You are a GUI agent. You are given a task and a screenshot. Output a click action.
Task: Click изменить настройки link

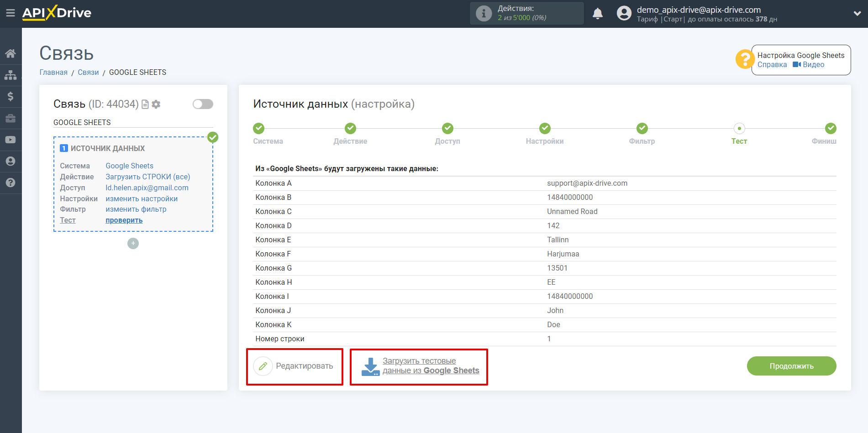(x=142, y=198)
